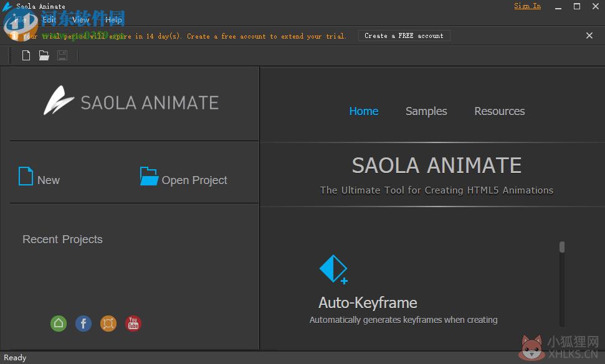Open the YouTube channel icon
Image resolution: width=605 pixels, height=364 pixels.
pyautogui.click(x=133, y=324)
